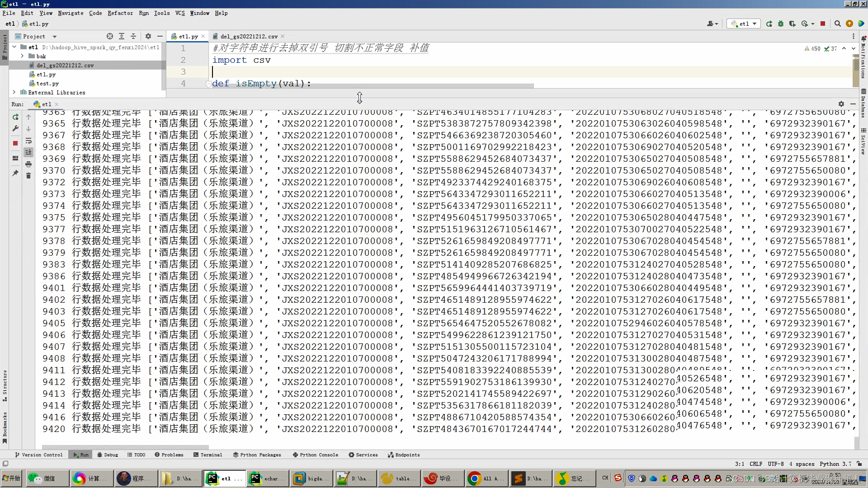Expand the bak folder in project tree
This screenshot has height=488, width=868.
(x=22, y=56)
